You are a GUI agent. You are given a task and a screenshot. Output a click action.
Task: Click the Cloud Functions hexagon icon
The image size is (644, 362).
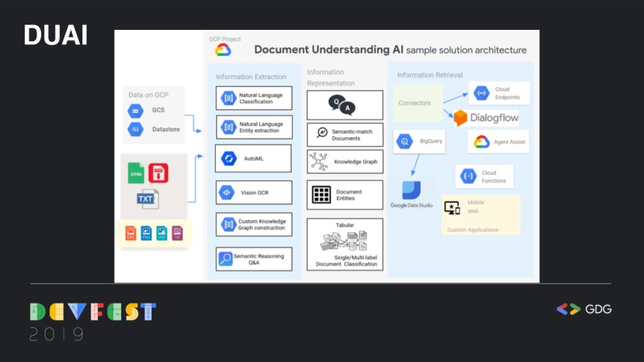click(x=468, y=177)
